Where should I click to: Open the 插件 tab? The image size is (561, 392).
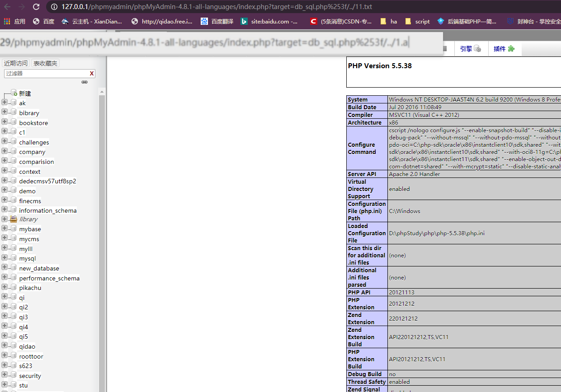(504, 49)
